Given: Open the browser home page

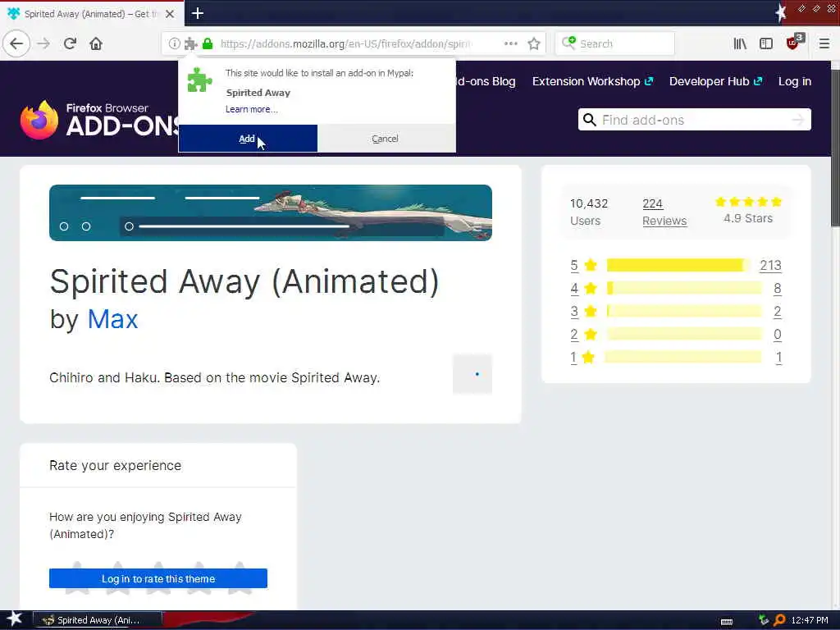Looking at the screenshot, I should click(96, 43).
